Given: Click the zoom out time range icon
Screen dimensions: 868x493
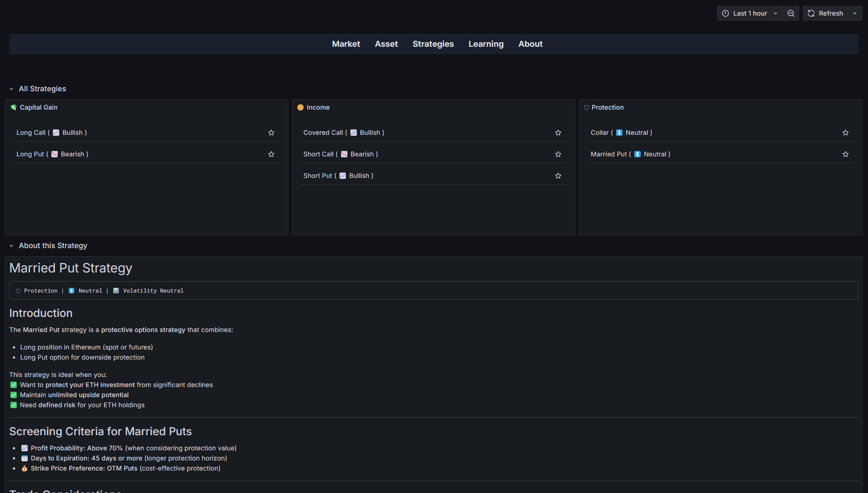Looking at the screenshot, I should click(791, 13).
